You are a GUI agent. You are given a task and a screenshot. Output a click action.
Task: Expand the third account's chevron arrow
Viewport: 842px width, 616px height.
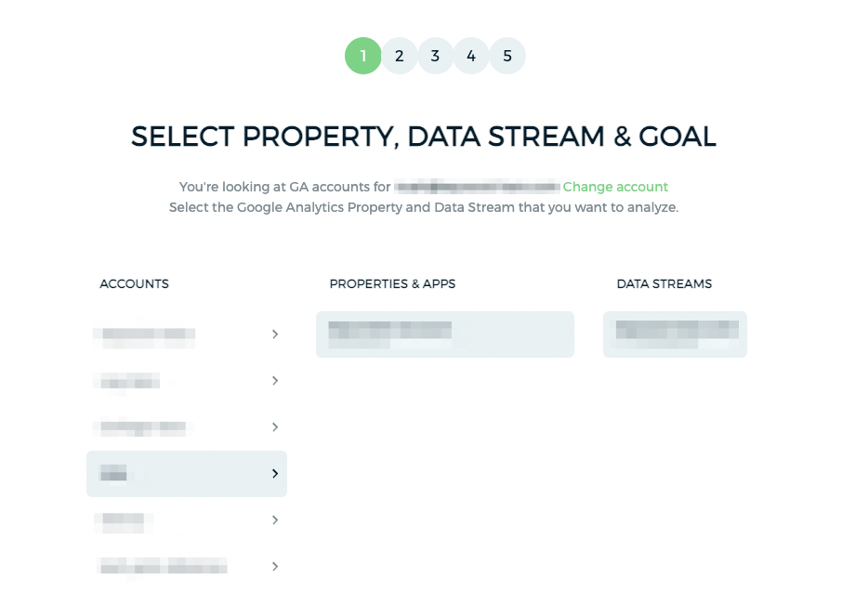(275, 427)
